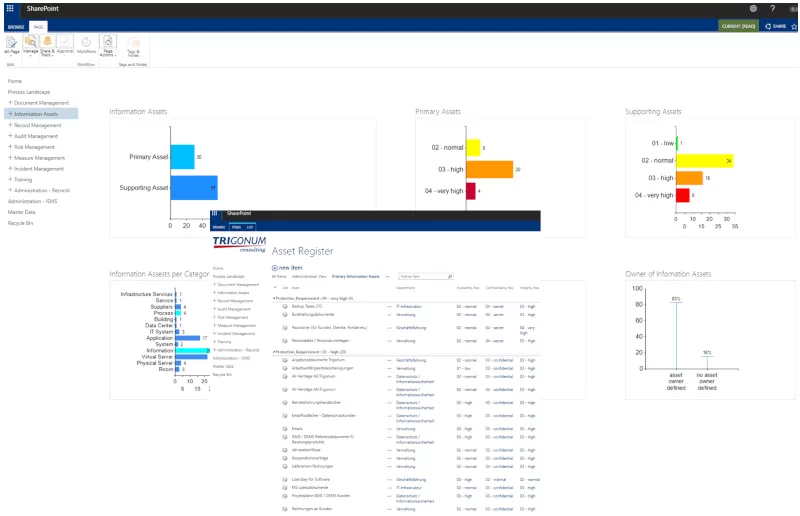This screenshot has height=516, width=800.
Task: Open the SharePoint app launcher grid
Action: click(9, 8)
